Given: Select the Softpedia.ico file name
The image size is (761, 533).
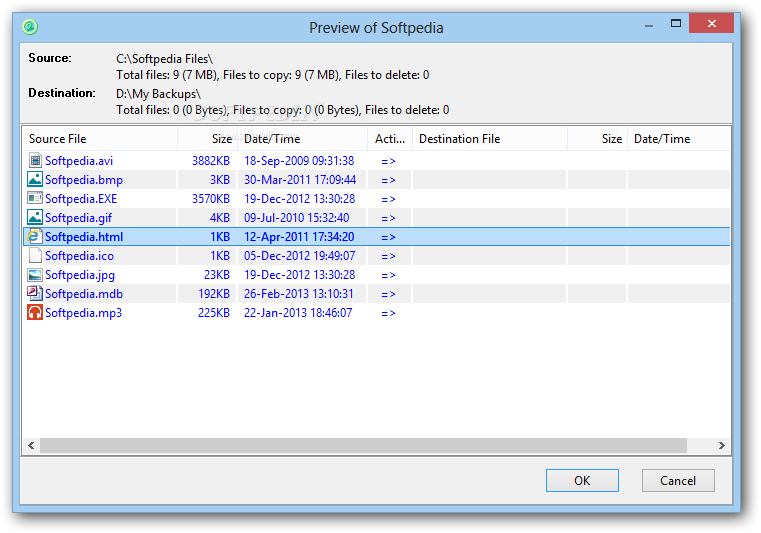Looking at the screenshot, I should (80, 256).
